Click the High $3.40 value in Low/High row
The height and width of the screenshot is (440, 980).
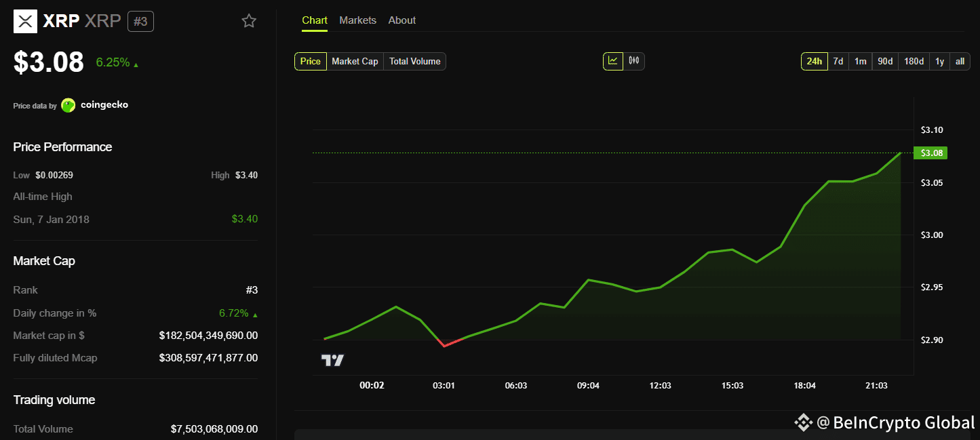[x=246, y=175]
